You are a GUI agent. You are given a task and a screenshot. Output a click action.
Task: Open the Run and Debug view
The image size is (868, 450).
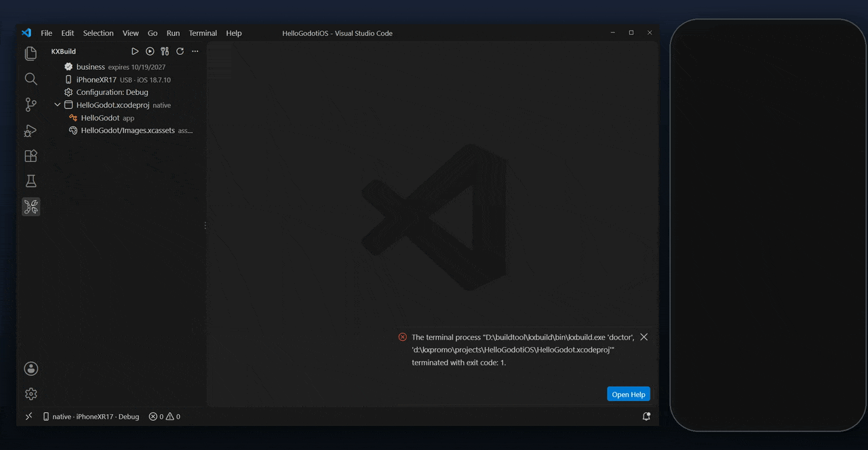pos(31,130)
